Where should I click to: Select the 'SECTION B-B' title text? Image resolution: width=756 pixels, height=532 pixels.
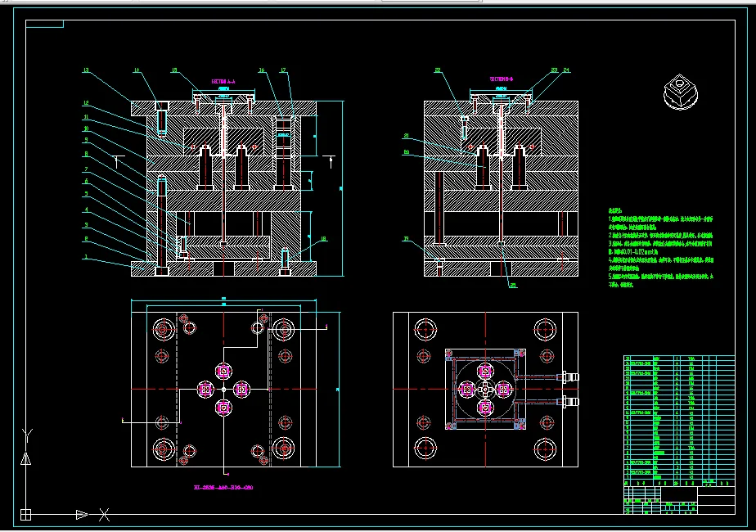tap(502, 79)
